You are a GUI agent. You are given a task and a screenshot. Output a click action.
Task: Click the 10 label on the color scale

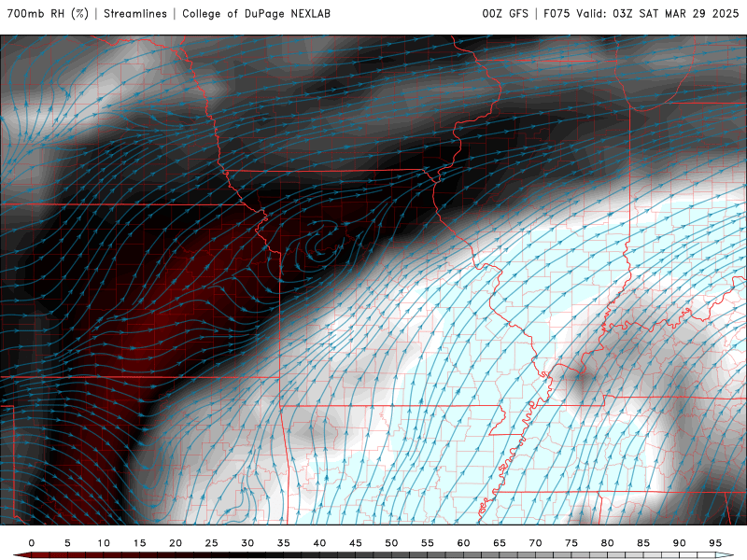pos(104,543)
